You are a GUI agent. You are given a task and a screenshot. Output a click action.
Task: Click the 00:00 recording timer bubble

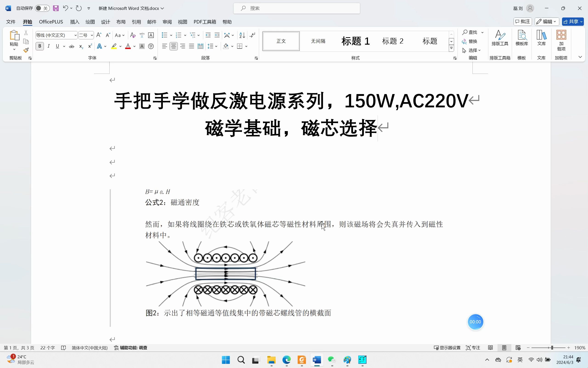tap(475, 322)
